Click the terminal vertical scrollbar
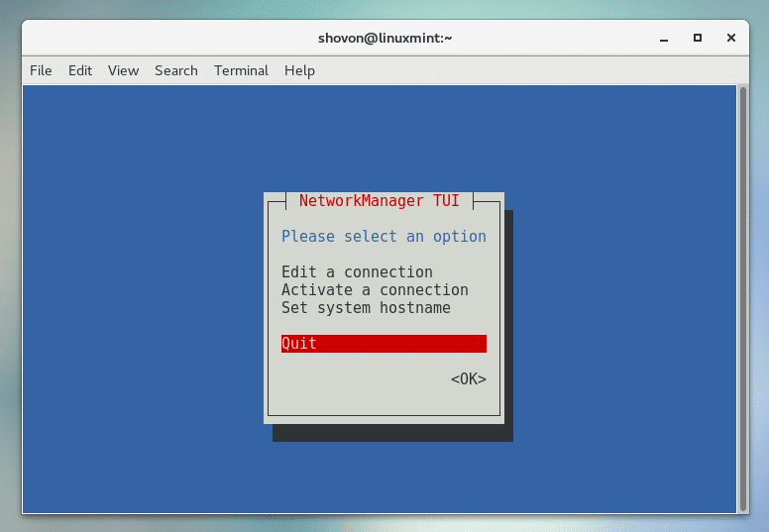 pyautogui.click(x=743, y=299)
